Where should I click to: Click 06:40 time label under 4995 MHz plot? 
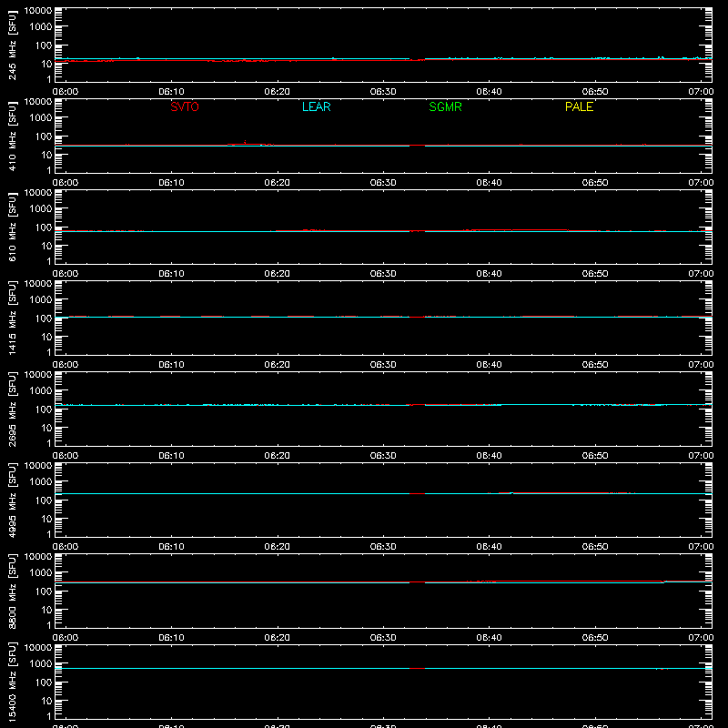tap(489, 547)
